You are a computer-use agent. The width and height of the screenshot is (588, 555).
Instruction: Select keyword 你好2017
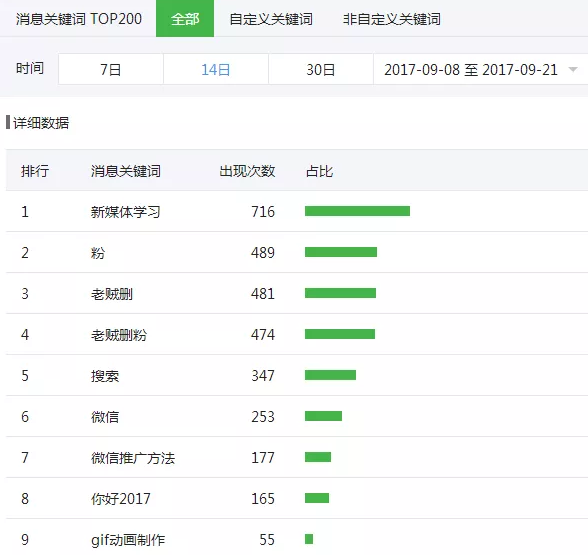[x=121, y=499]
